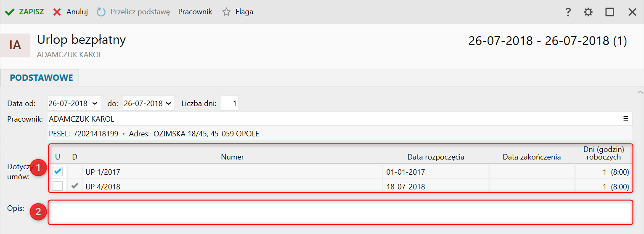The width and height of the screenshot is (644, 234).
Task: Click the Anuluj cancel button label
Action: (x=77, y=12)
